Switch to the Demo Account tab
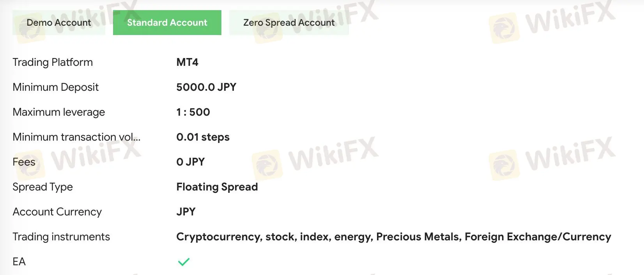644x275 pixels. [59, 23]
